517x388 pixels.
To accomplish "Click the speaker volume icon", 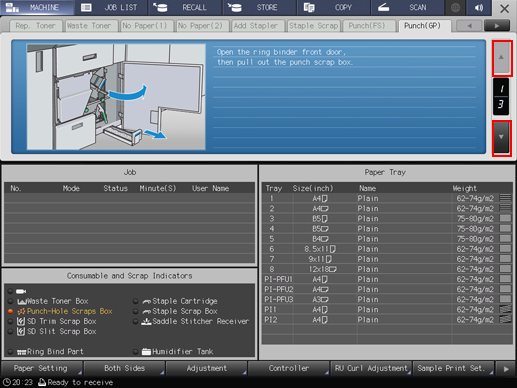I will coord(479,7).
